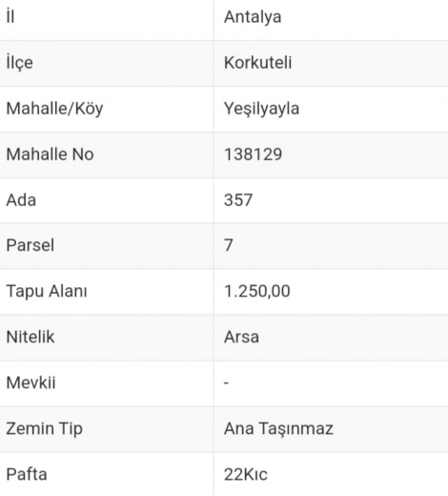Click the Mevkii row label
448x496 pixels.
coord(31,382)
